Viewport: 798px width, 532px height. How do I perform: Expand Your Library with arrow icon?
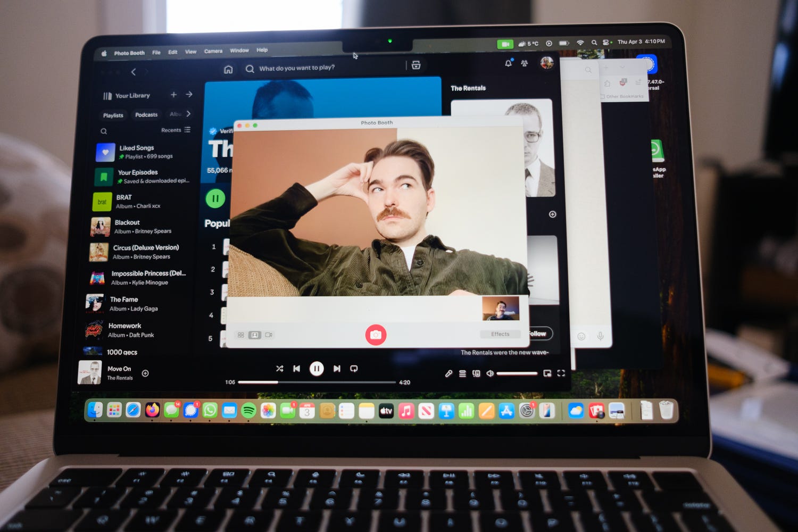click(x=189, y=94)
